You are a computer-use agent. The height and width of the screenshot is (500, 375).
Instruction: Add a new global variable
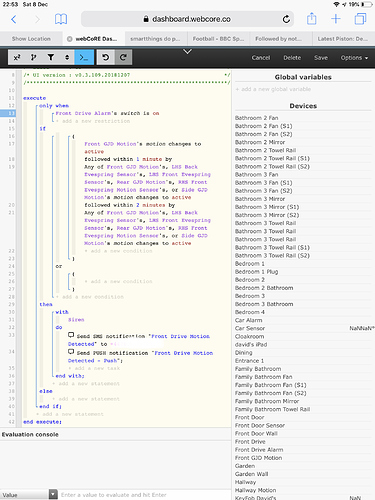pyautogui.click(x=273, y=89)
